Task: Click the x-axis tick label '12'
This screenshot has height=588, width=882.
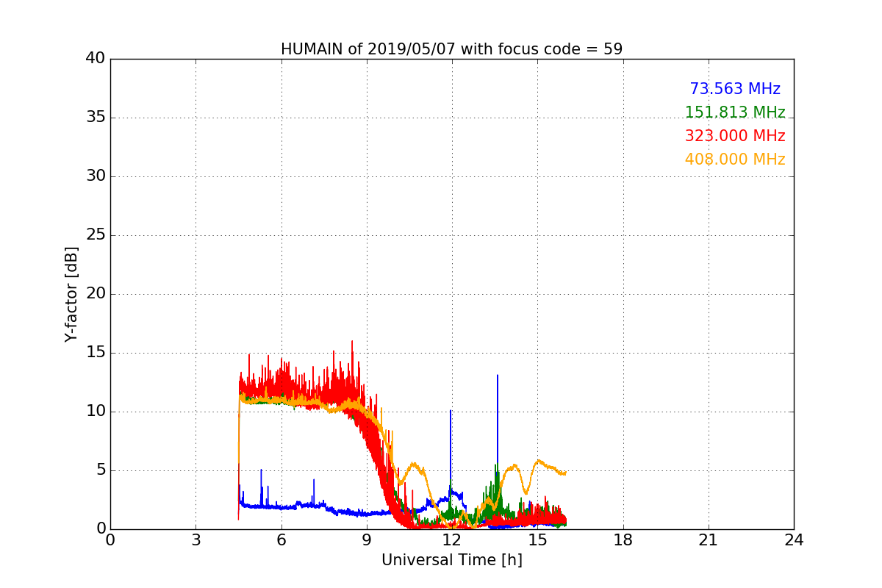Action: click(452, 540)
